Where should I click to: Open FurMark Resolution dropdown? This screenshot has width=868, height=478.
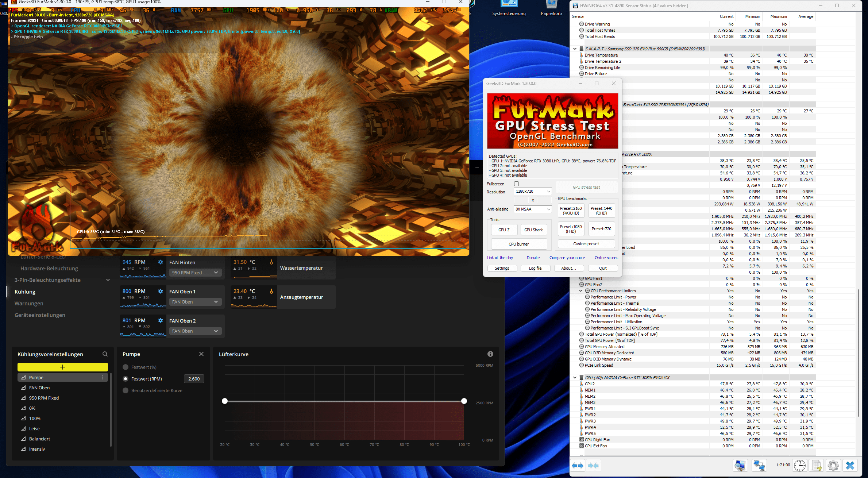533,191
